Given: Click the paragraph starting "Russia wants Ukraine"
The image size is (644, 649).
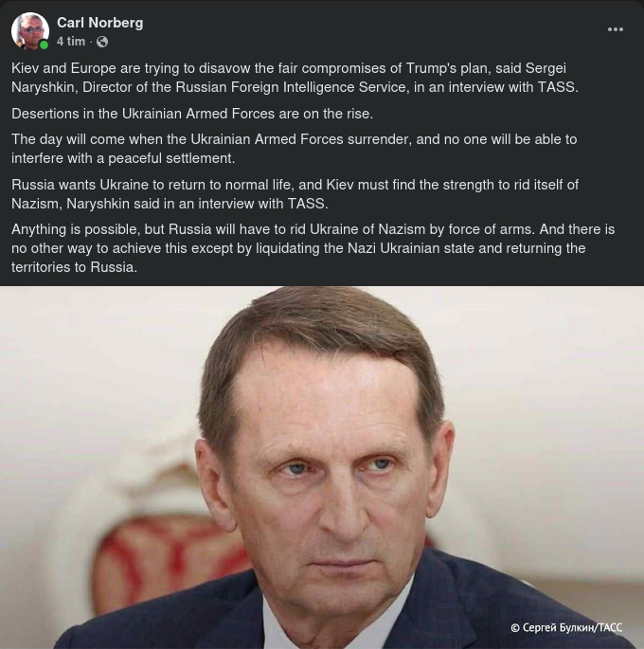Looking at the screenshot, I should [x=295, y=193].
